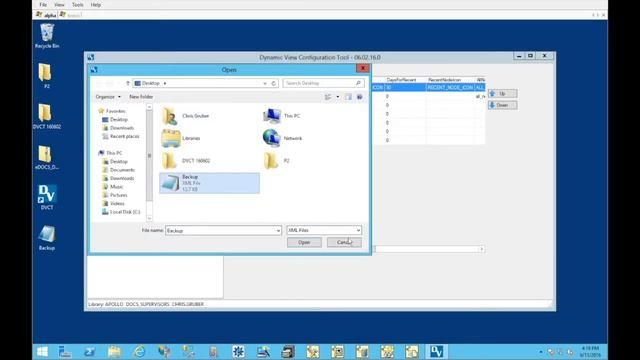640x360 pixels.
Task: Select Downloads under Favorites in navigation pane
Action: point(118,128)
